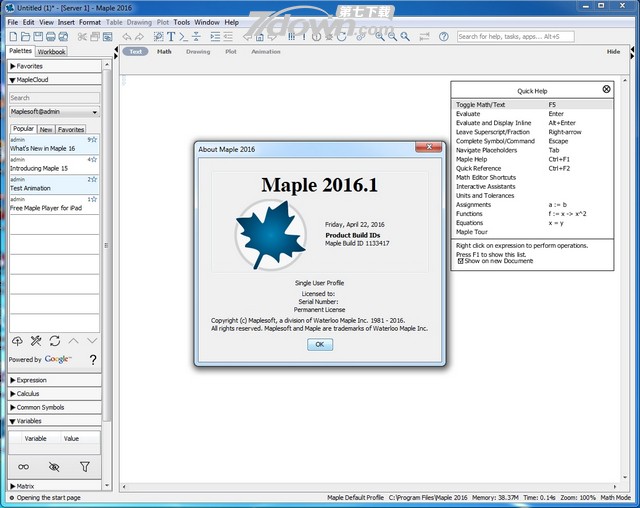Open the Tools menu

tap(181, 21)
